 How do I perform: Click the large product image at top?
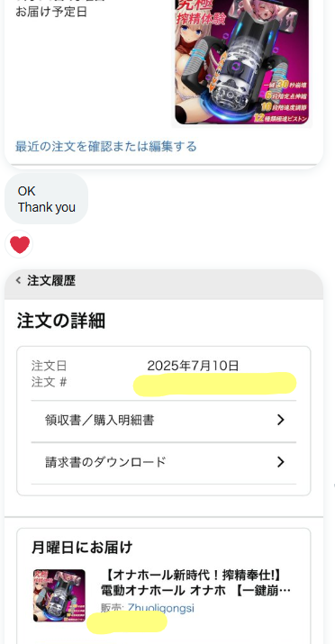pos(242,61)
